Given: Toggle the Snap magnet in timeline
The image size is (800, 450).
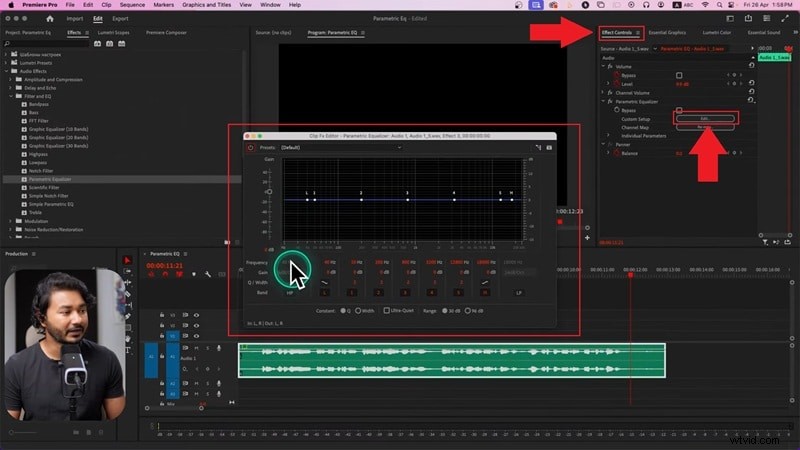Looking at the screenshot, I should 165,274.
